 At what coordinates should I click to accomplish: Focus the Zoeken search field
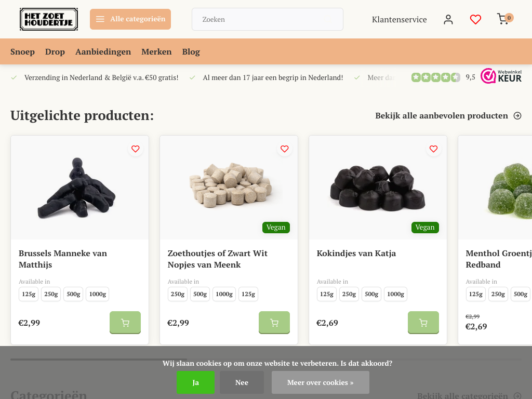(268, 19)
